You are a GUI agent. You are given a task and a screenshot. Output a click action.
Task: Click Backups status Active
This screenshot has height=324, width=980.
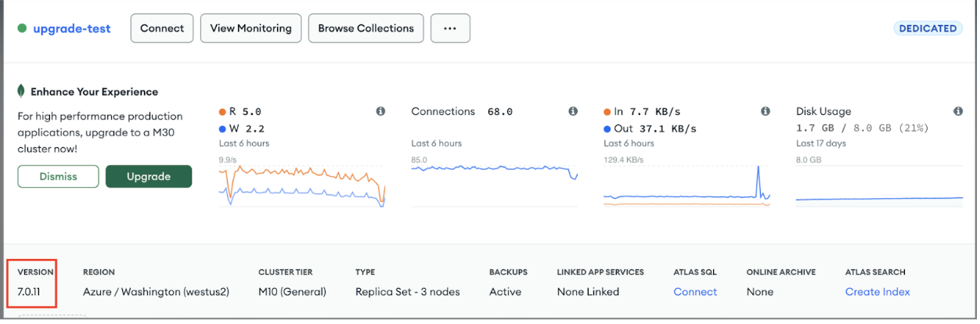(505, 292)
